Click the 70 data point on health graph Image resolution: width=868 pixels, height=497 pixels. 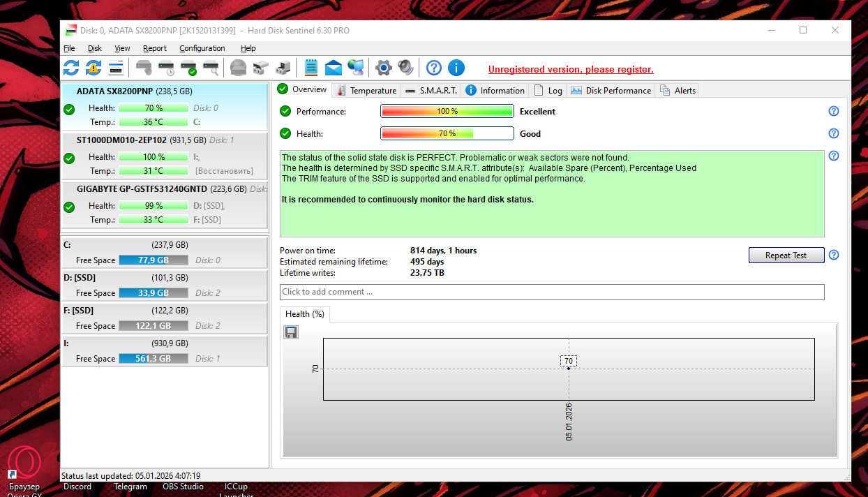pos(569,368)
